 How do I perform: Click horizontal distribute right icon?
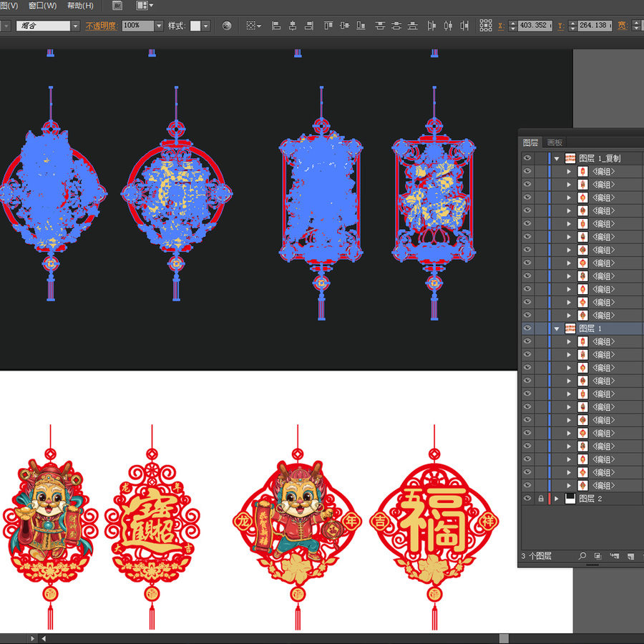[x=464, y=26]
